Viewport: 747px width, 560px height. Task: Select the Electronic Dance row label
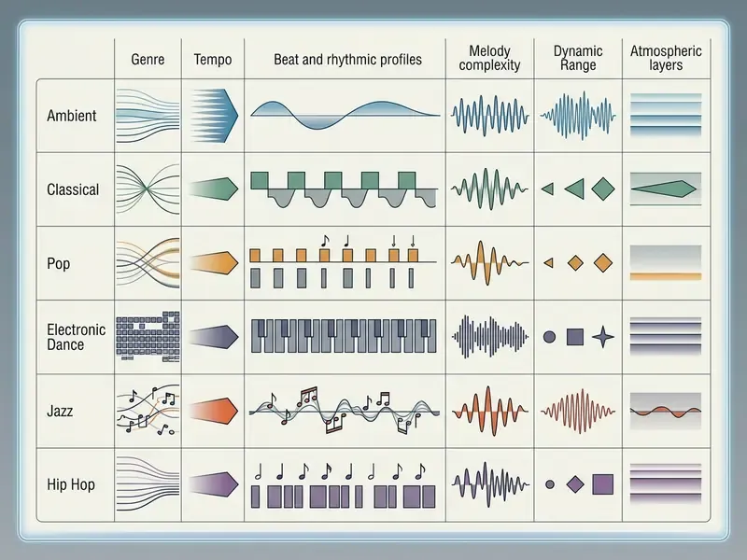(76, 337)
